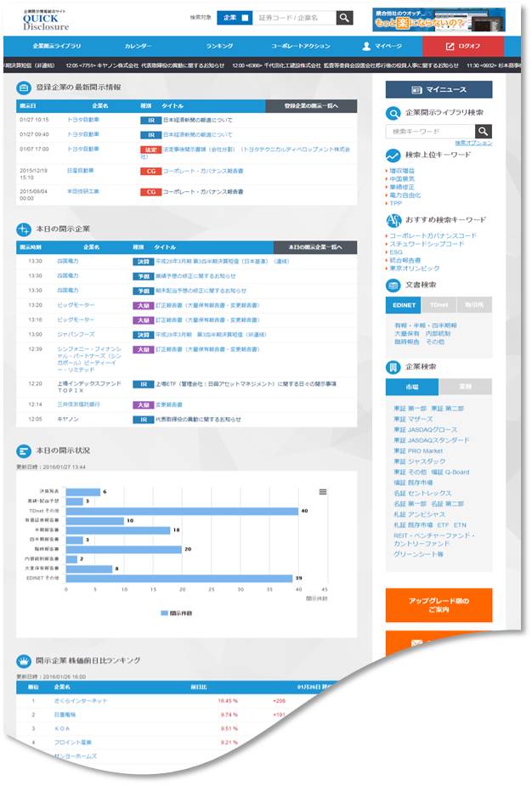Open 東京オリンピック keyword link
532x786 pixels.
coord(415,269)
